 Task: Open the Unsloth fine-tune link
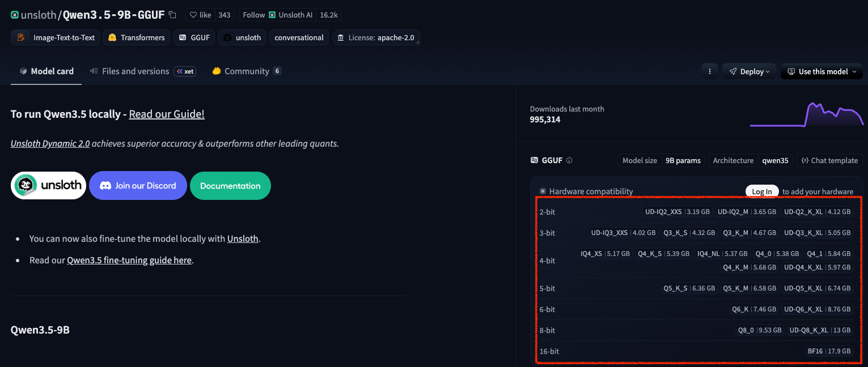pos(243,238)
